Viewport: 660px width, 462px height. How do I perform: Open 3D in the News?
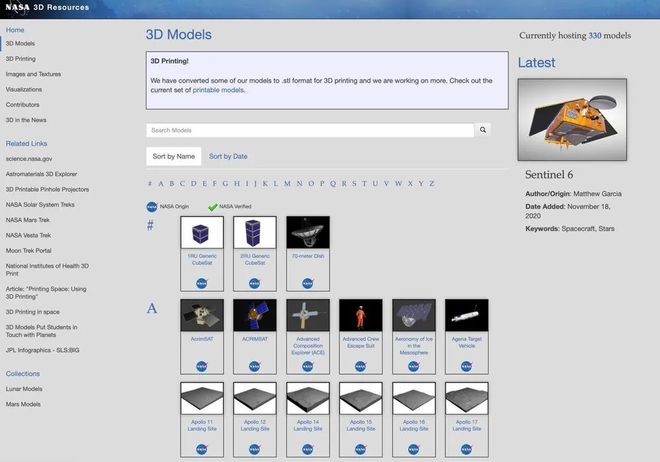[26, 120]
